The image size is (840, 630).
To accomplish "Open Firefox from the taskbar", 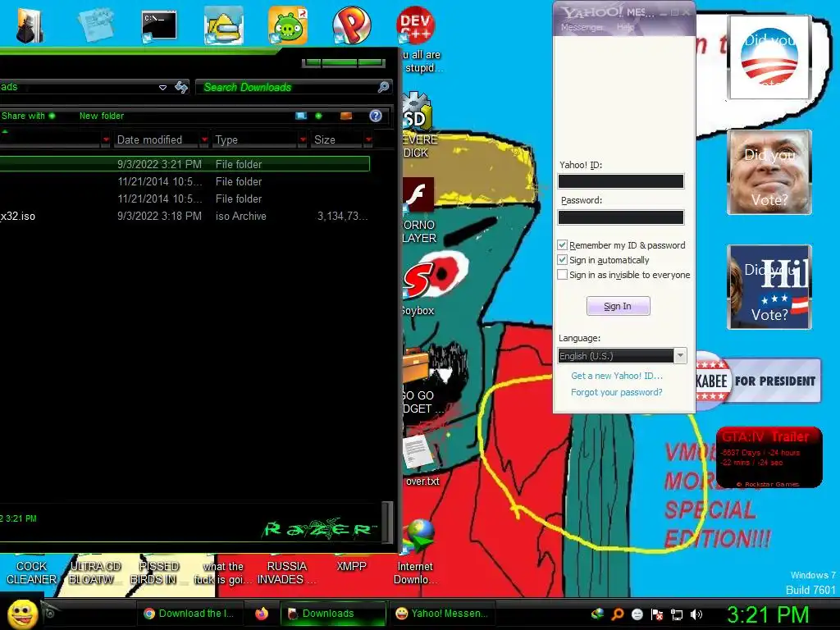I will click(x=262, y=614).
